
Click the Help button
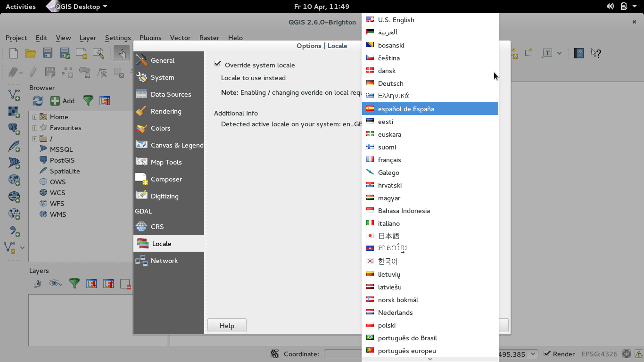pyautogui.click(x=226, y=325)
